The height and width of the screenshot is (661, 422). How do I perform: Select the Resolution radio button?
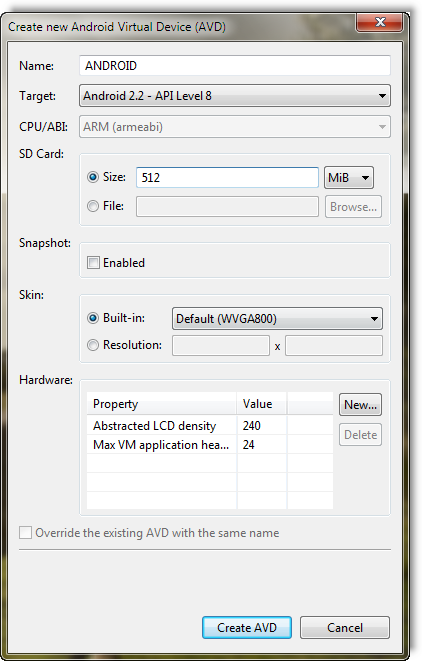(x=93, y=345)
